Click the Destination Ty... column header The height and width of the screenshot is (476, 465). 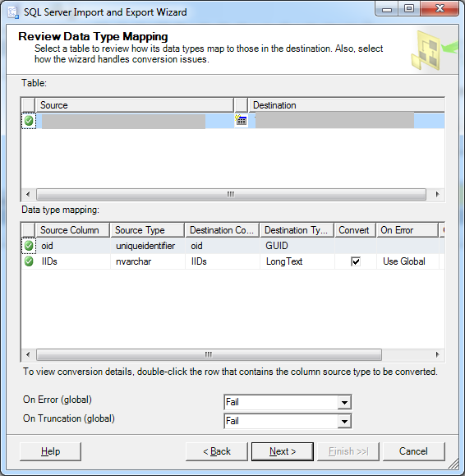pyautogui.click(x=297, y=230)
